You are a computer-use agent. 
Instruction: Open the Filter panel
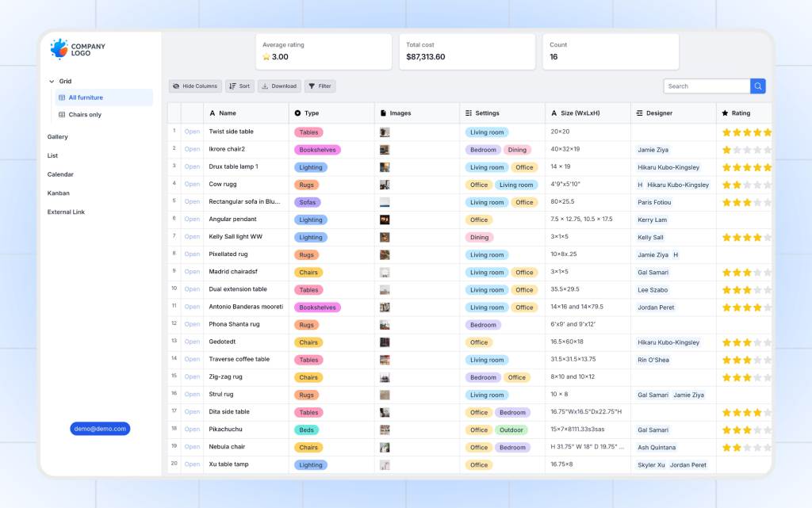320,86
